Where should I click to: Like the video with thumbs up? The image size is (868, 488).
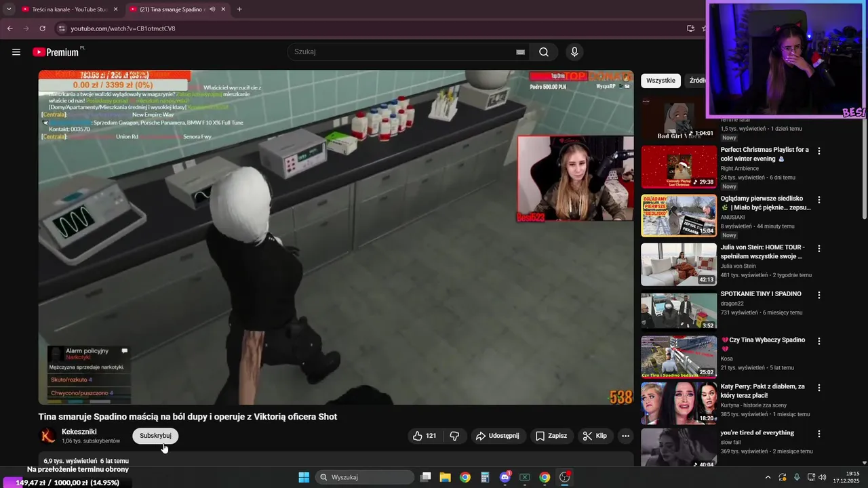pyautogui.click(x=425, y=436)
